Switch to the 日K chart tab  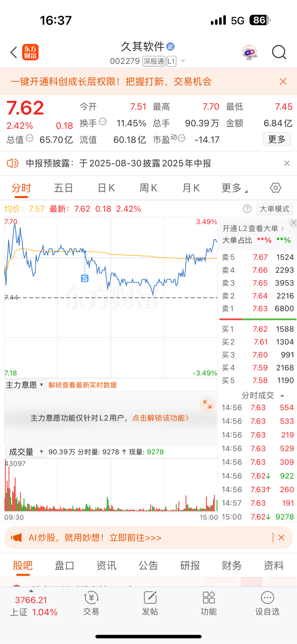106,188
